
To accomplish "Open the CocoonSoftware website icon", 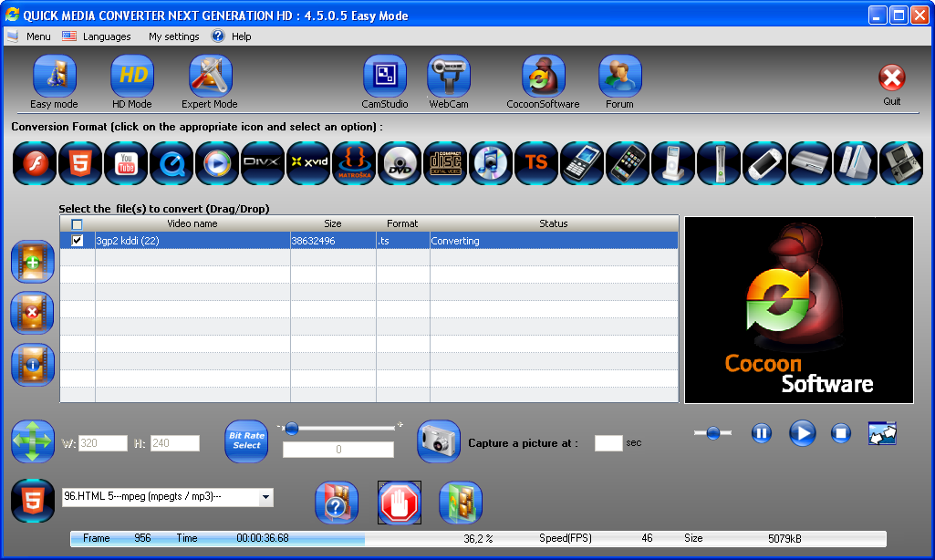I will click(x=544, y=76).
